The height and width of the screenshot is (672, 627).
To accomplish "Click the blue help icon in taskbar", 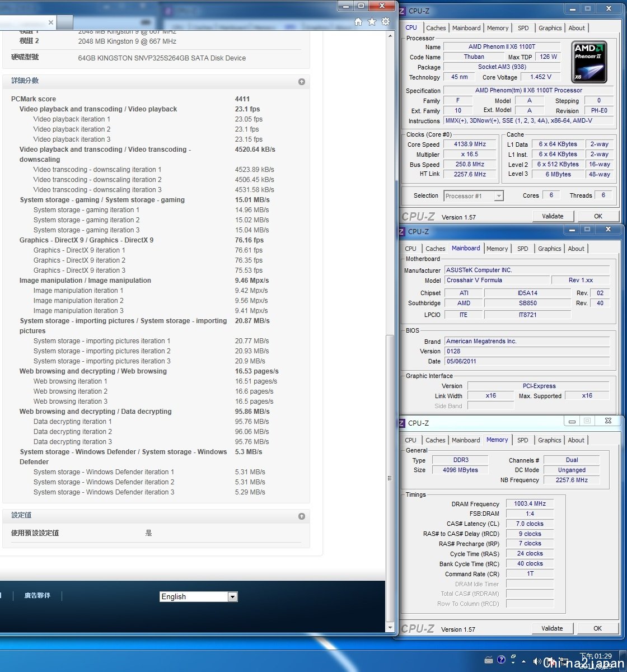I will tap(501, 660).
